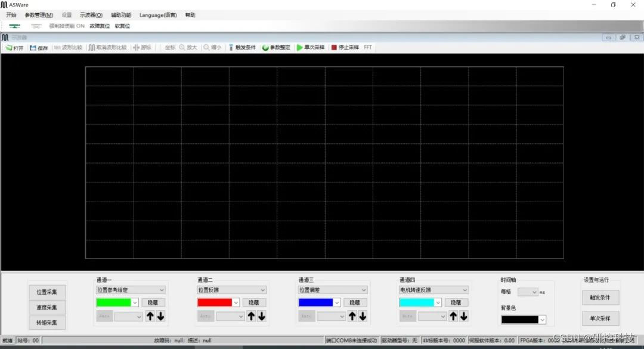Hide channel one with its 隐藏 button
The height and width of the screenshot is (349, 644).
coord(153,302)
